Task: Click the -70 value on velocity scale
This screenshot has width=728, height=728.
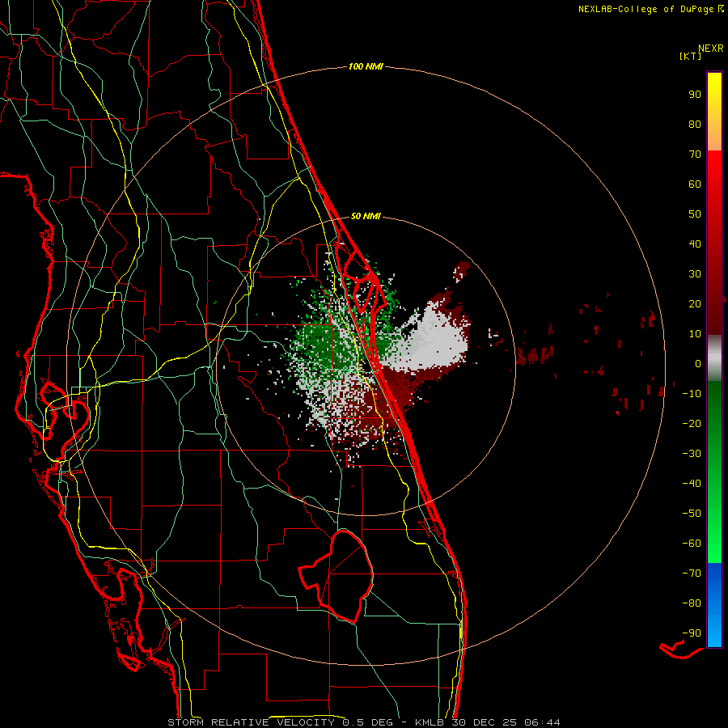Action: pos(692,574)
